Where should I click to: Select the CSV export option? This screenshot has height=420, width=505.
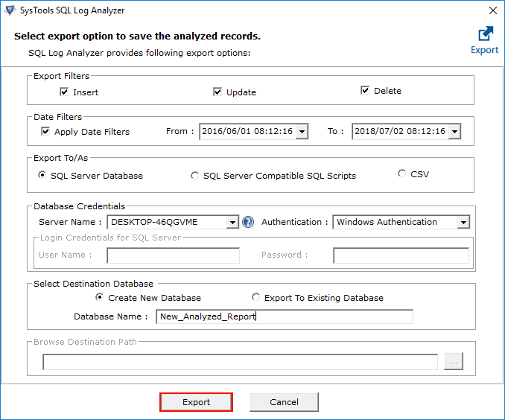[402, 174]
